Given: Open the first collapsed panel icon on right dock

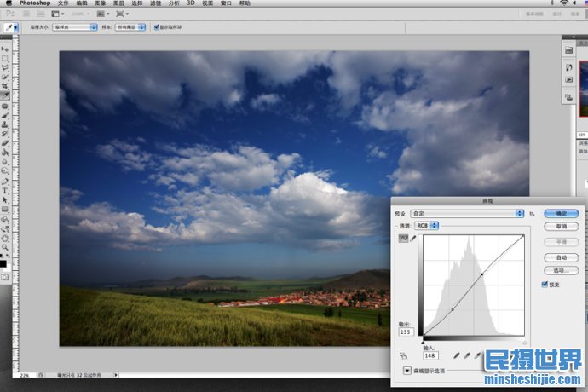Looking at the screenshot, I should pyautogui.click(x=569, y=50).
